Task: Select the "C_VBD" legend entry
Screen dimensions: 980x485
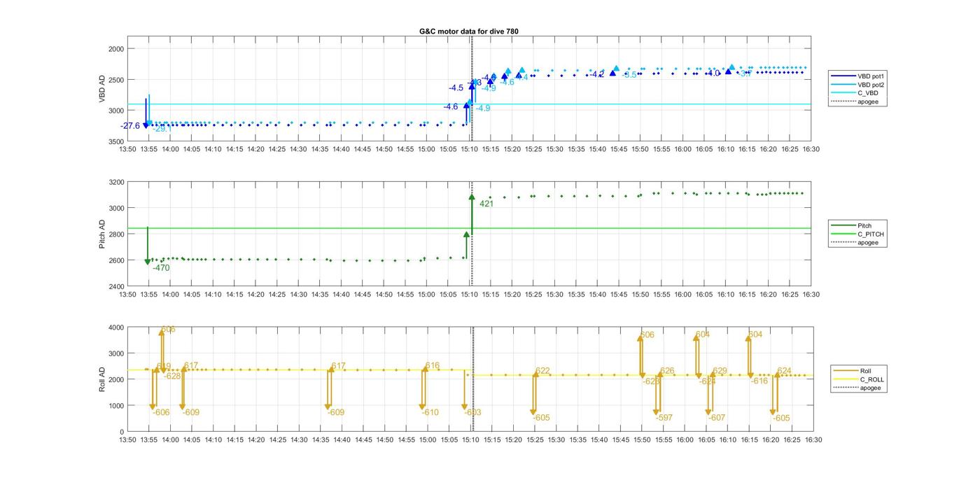Action: [853, 93]
